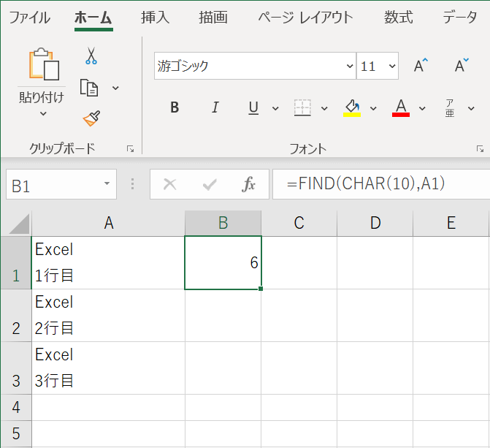The image size is (490, 448).
Task: Expand the Fill Color dropdown arrow
Action: point(373,109)
